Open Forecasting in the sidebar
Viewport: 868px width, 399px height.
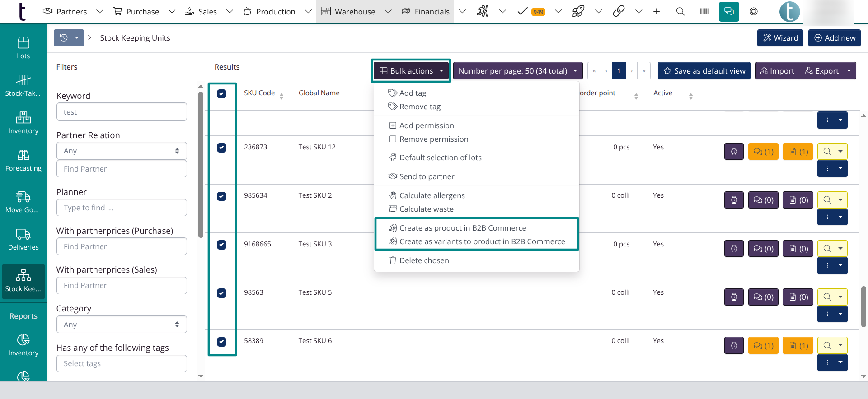[23, 160]
